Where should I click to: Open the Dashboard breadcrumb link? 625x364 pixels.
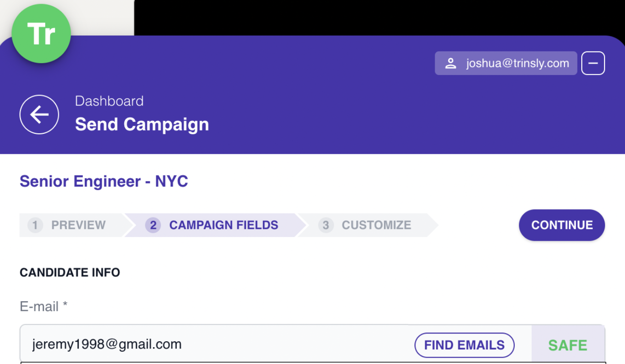click(109, 101)
